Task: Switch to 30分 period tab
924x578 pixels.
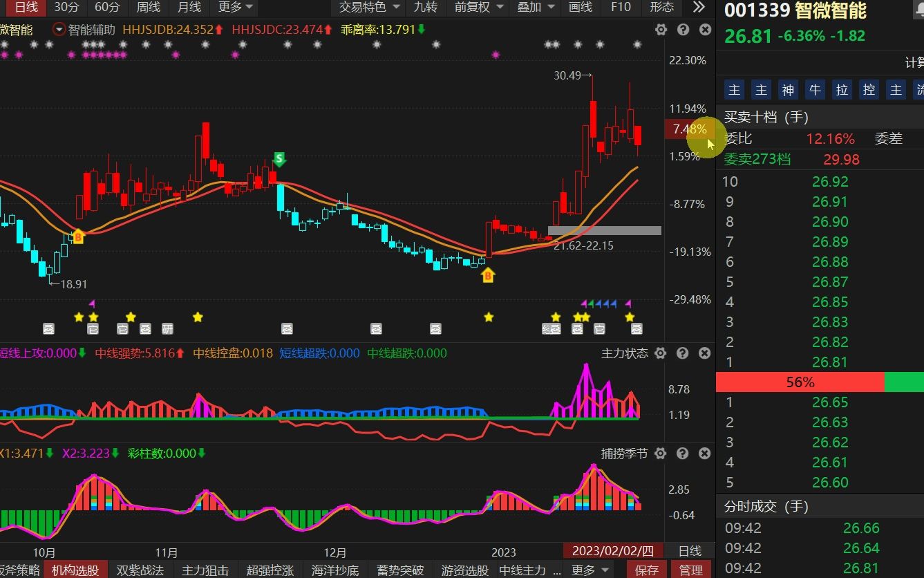Action: pos(66,7)
